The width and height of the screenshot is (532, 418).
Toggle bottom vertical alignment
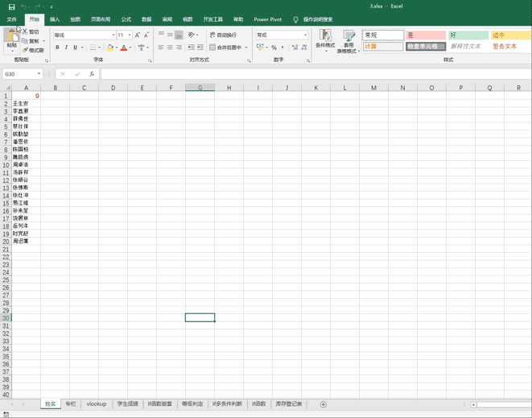click(x=179, y=35)
